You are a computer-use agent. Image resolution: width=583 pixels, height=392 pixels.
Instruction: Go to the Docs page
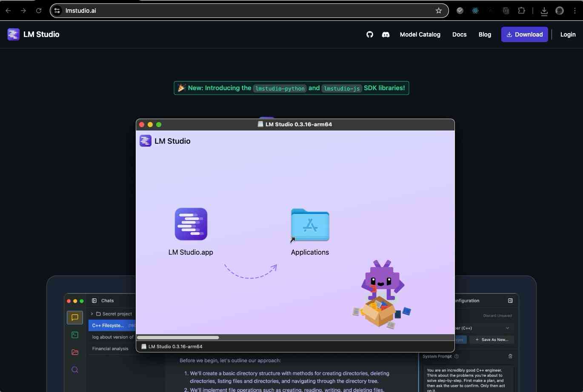pyautogui.click(x=459, y=34)
